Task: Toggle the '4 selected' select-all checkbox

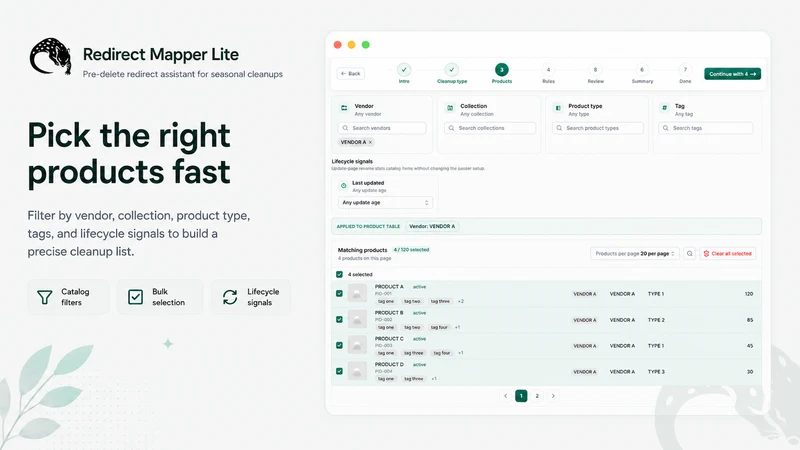Action: click(x=339, y=274)
